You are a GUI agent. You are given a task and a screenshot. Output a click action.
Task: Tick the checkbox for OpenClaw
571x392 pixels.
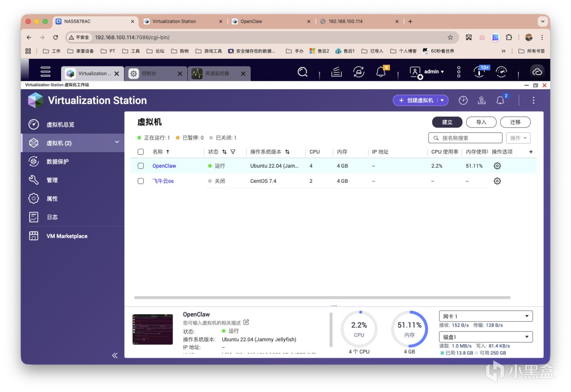pos(141,166)
